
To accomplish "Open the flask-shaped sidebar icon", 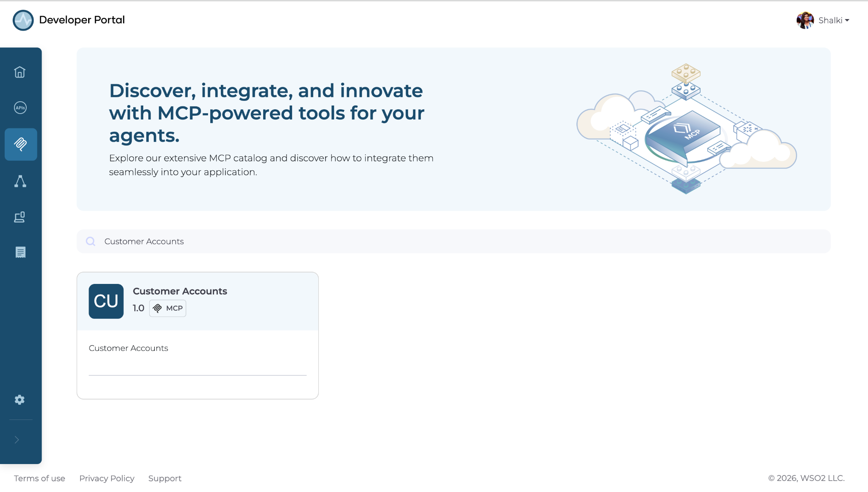I will tap(20, 181).
